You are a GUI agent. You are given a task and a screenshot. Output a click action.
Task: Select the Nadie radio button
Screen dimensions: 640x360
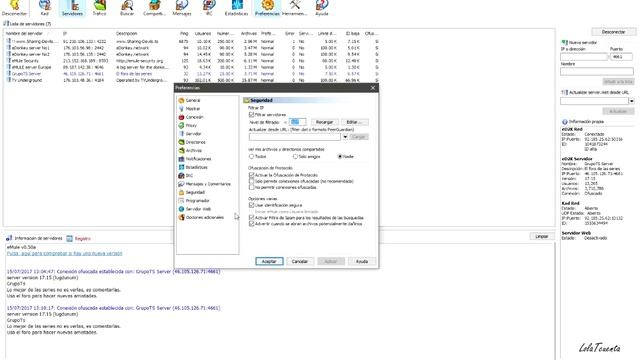(340, 157)
